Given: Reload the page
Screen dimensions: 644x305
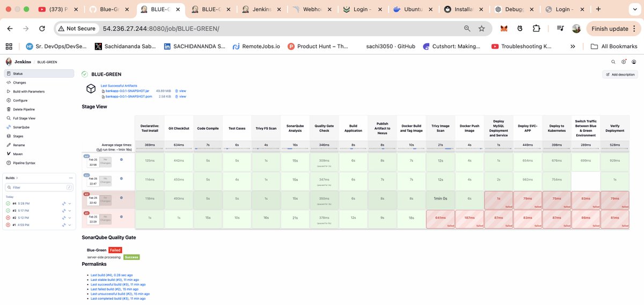Looking at the screenshot, I should tap(42, 28).
